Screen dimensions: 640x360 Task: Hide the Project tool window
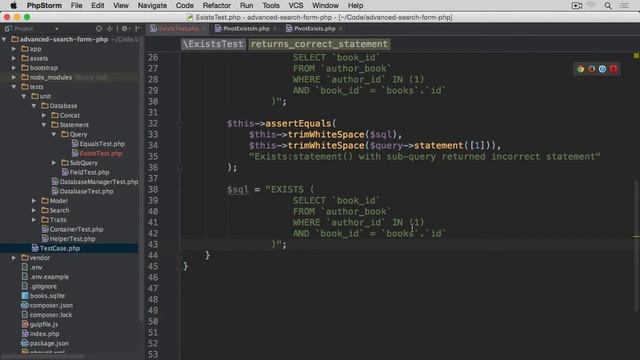138,29
